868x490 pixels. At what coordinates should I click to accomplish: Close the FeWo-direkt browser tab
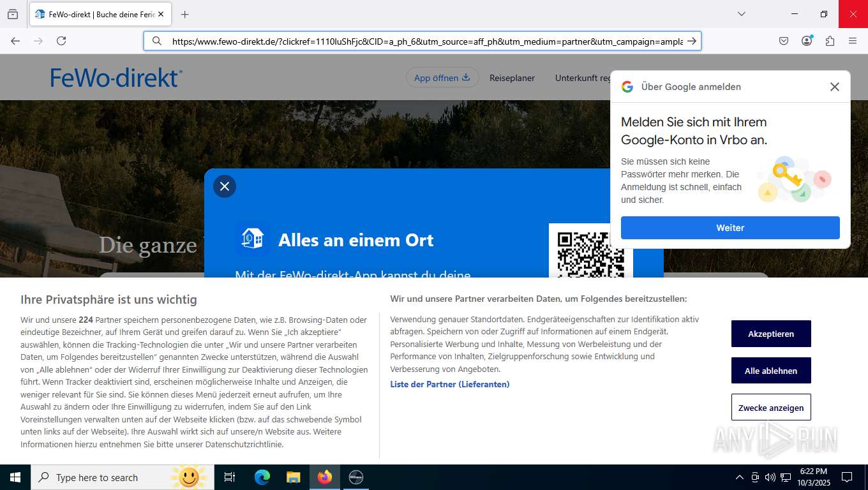pyautogui.click(x=160, y=14)
